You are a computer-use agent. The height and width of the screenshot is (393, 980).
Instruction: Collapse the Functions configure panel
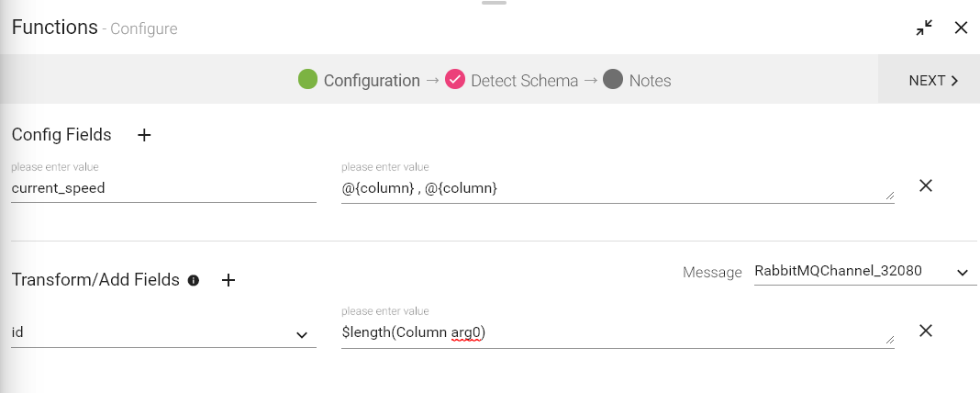coord(924,28)
